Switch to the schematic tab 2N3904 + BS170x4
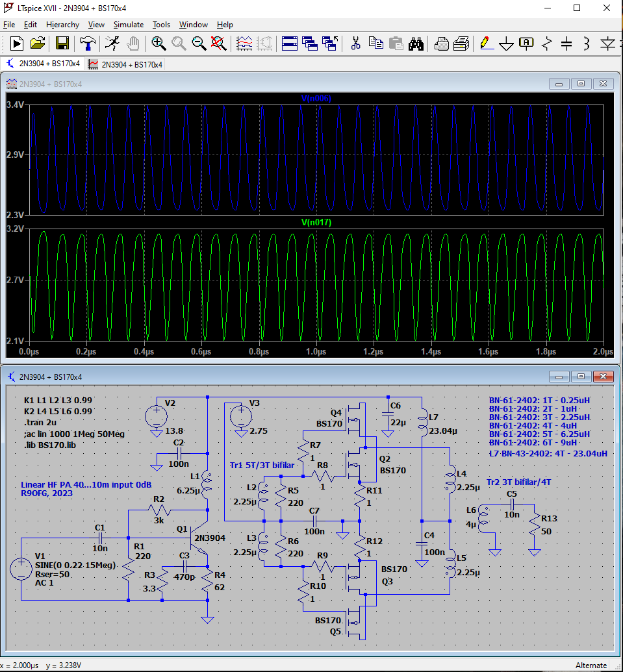Screen dimensions: 623x672 pyautogui.click(x=43, y=64)
